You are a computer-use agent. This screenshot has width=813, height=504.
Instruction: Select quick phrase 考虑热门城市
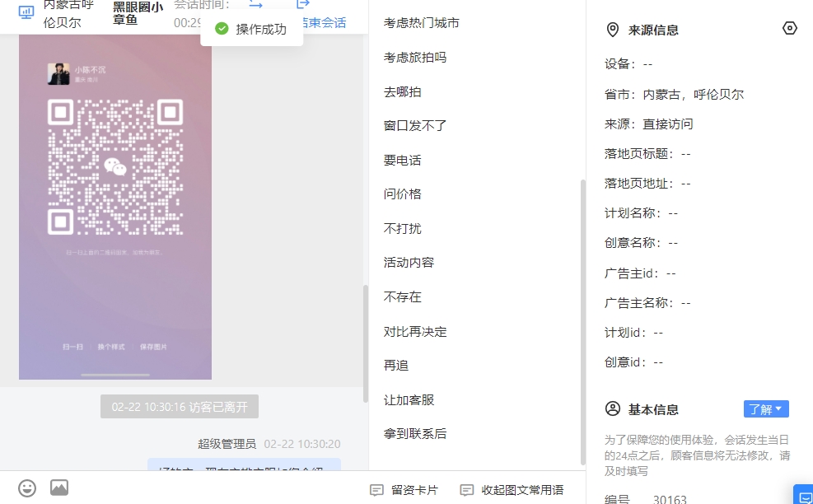(421, 23)
